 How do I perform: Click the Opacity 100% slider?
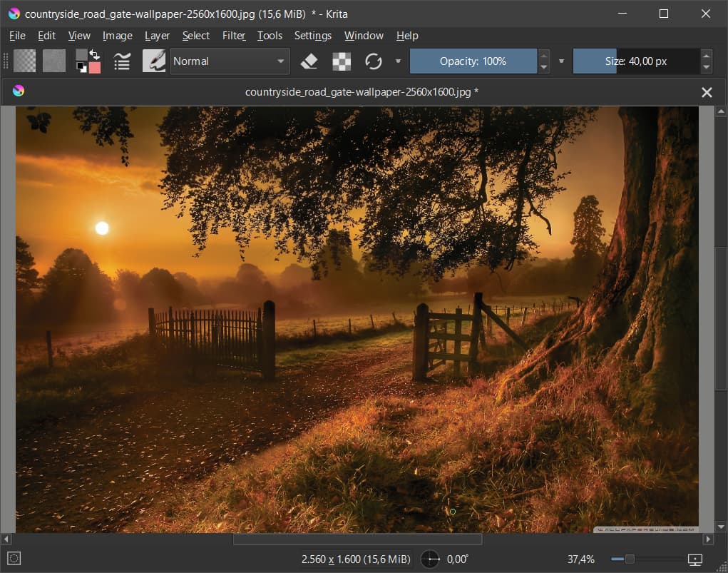pyautogui.click(x=473, y=61)
